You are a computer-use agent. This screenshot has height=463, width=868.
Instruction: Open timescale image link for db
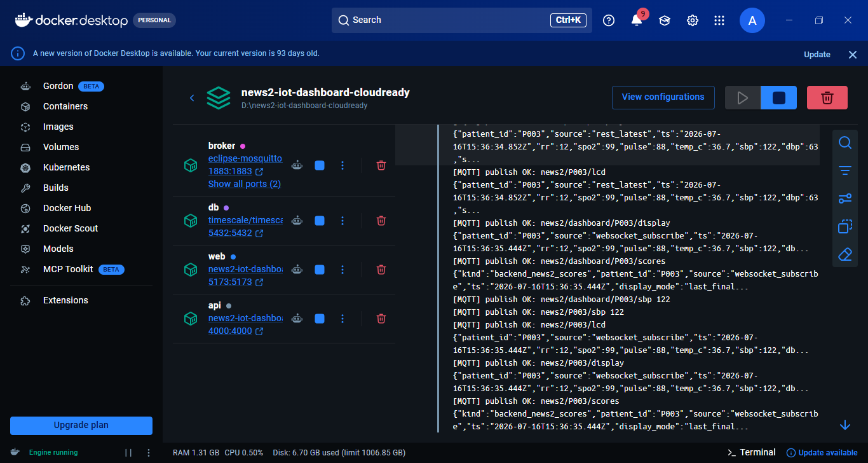click(245, 220)
